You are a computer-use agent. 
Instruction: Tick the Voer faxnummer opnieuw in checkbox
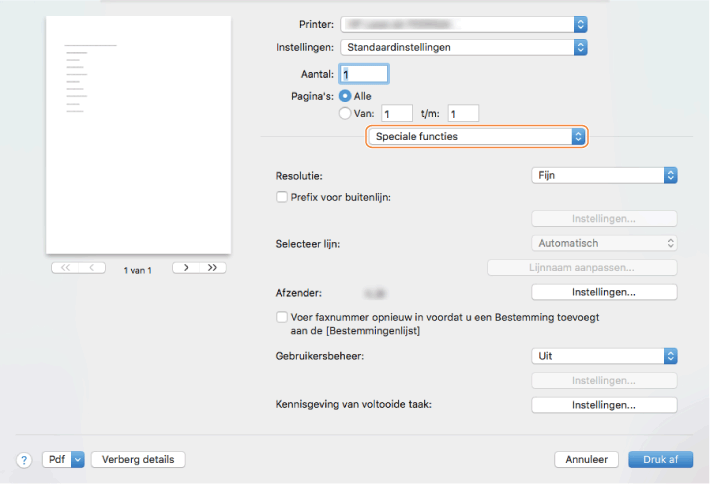[282, 317]
